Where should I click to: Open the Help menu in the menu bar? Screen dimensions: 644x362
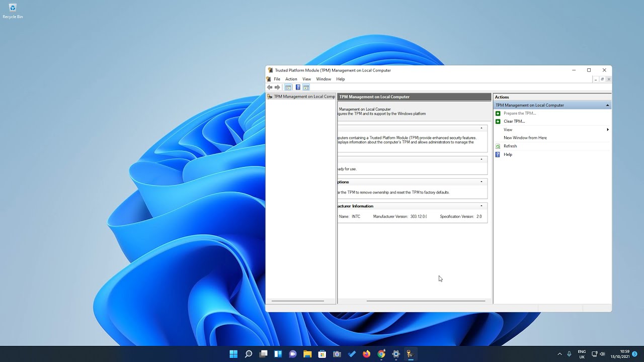[x=341, y=79]
